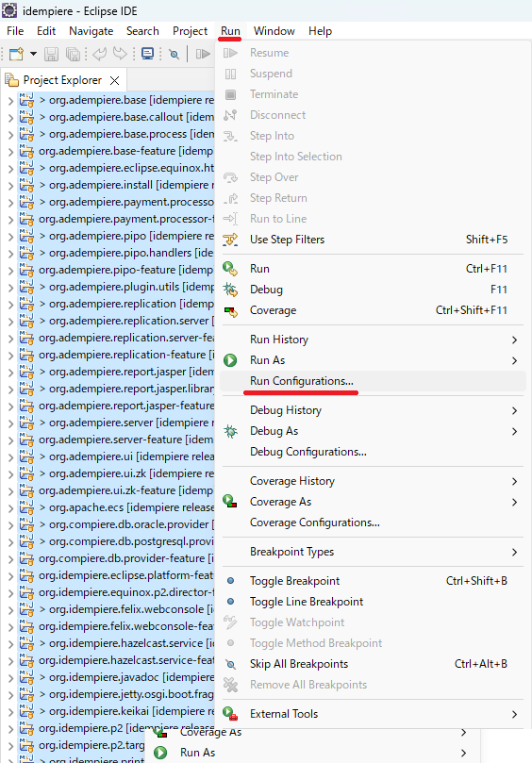Open the Search menu
The height and width of the screenshot is (763, 532).
point(142,31)
